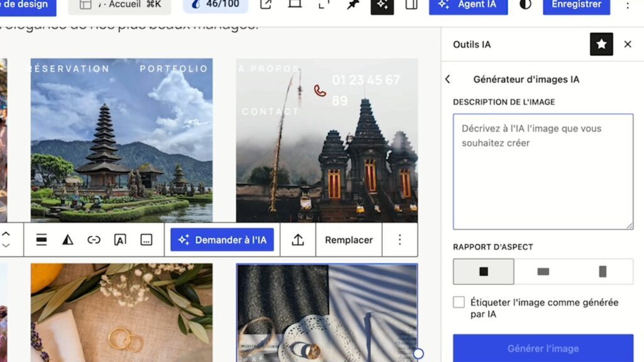Image resolution: width=644 pixels, height=362 pixels.
Task: Click the DESCRIPTION DE L'IMAGE label
Action: [504, 102]
